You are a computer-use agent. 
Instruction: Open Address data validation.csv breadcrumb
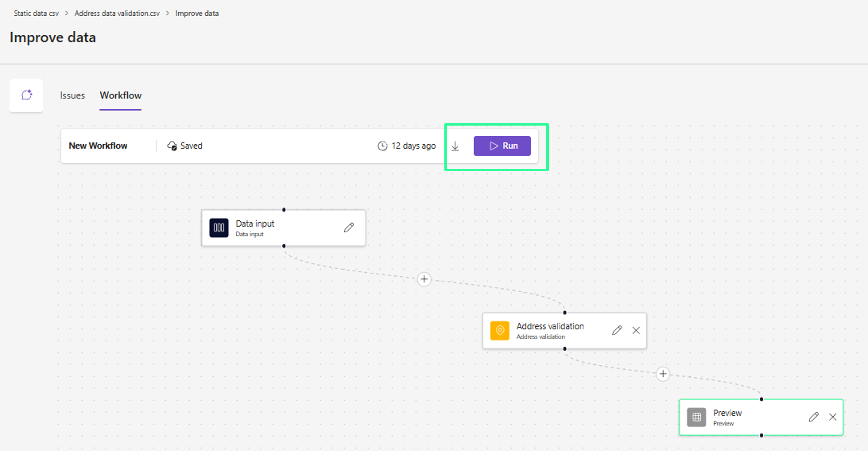click(x=117, y=13)
